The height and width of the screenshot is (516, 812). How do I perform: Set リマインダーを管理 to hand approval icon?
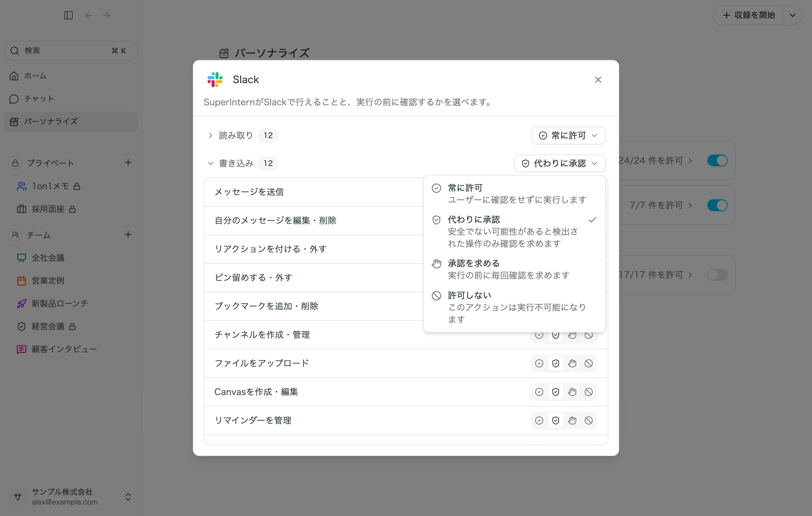point(572,420)
